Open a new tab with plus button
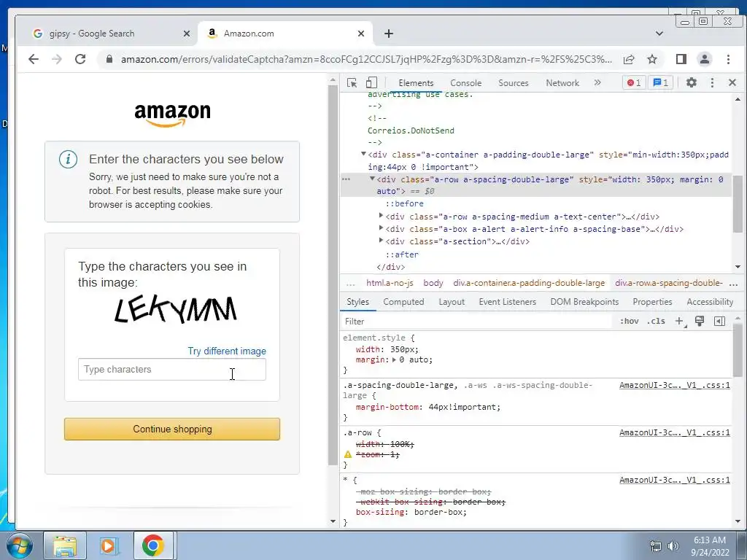The width and height of the screenshot is (747, 560). pos(389,34)
